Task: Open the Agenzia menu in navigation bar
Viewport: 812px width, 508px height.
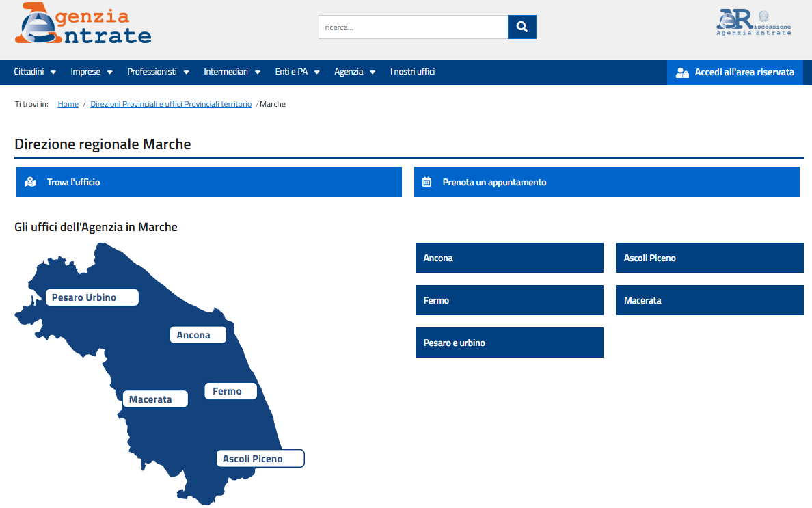Action: (355, 72)
